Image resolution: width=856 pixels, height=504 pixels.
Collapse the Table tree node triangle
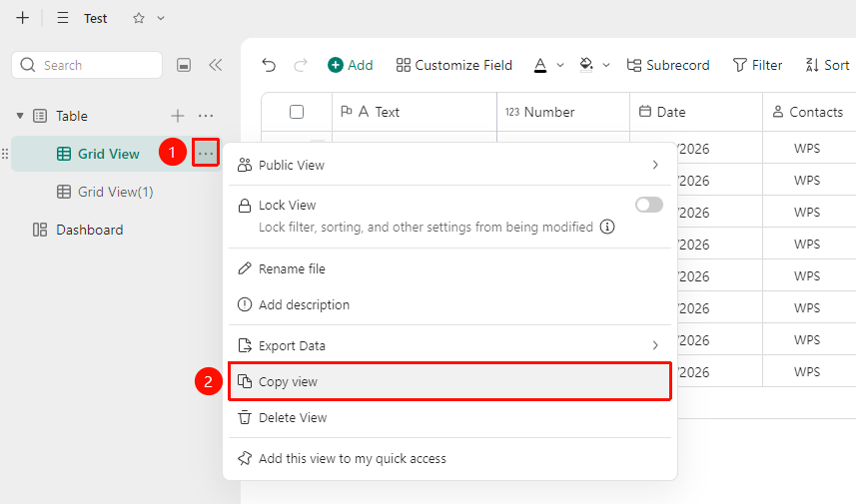point(20,116)
